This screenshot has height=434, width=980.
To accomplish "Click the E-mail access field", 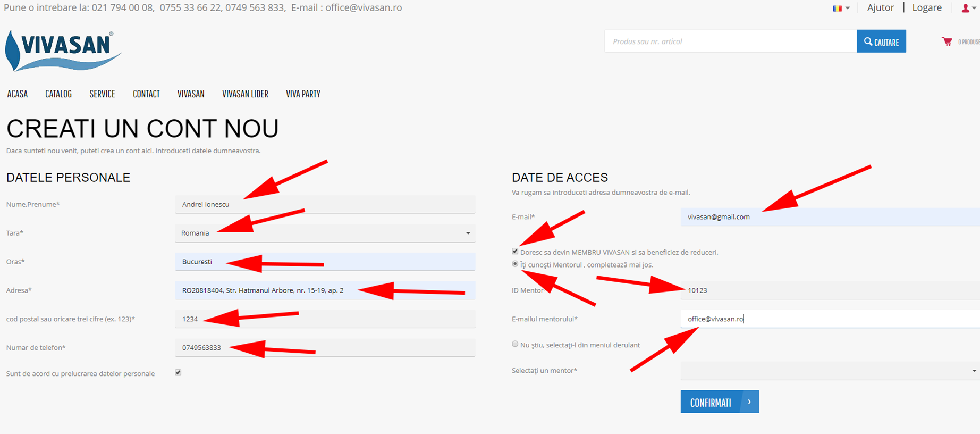I will click(x=830, y=217).
